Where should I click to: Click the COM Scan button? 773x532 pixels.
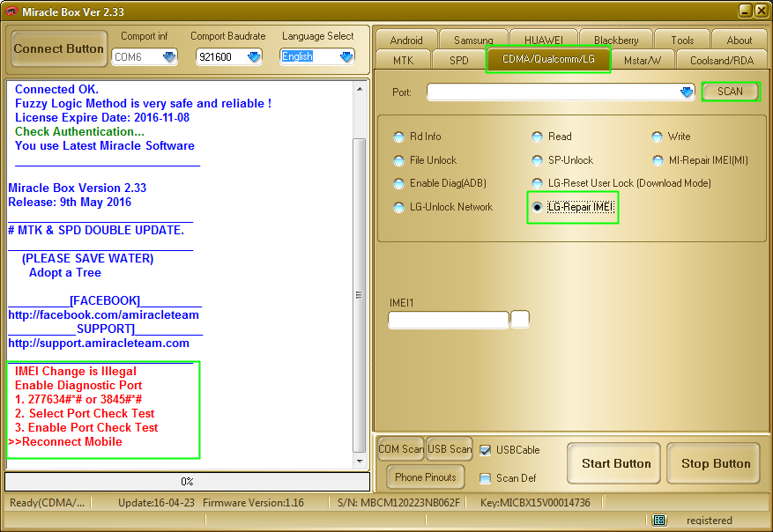coord(401,449)
